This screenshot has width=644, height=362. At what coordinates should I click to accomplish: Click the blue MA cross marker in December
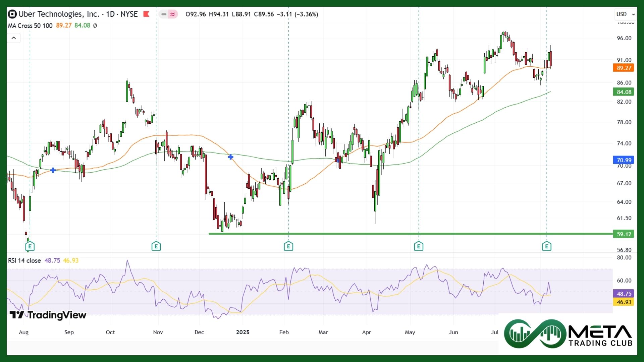tap(230, 157)
